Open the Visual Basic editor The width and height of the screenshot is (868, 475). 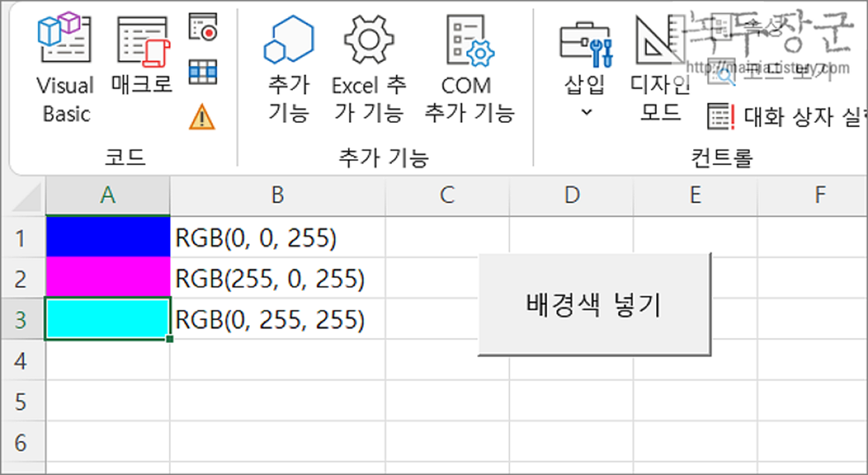click(65, 68)
